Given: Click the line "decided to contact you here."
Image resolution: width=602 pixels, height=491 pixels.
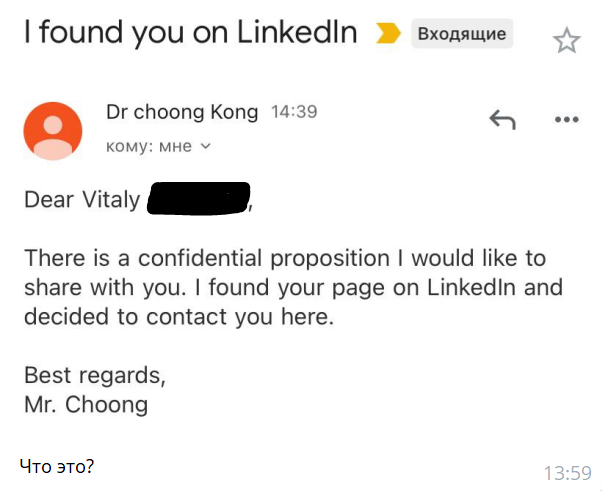Looking at the screenshot, I should coord(178,317).
